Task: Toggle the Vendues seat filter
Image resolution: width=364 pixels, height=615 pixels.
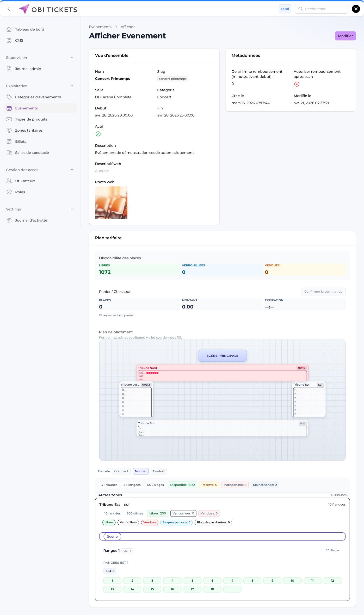Action: (x=150, y=522)
